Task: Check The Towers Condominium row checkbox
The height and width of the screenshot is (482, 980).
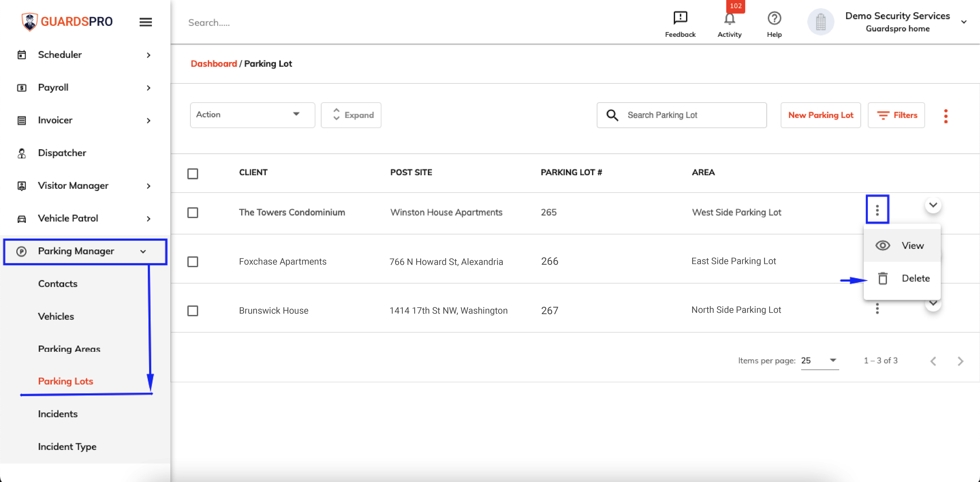Action: pos(193,212)
